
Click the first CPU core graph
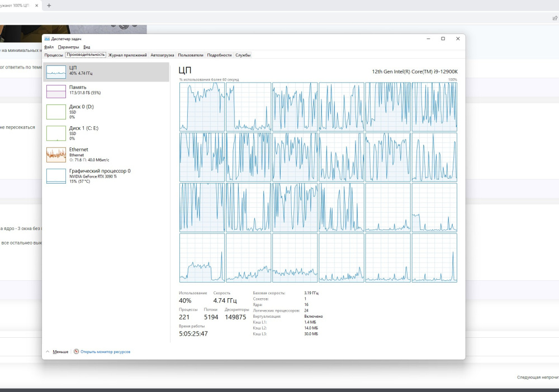point(202,107)
